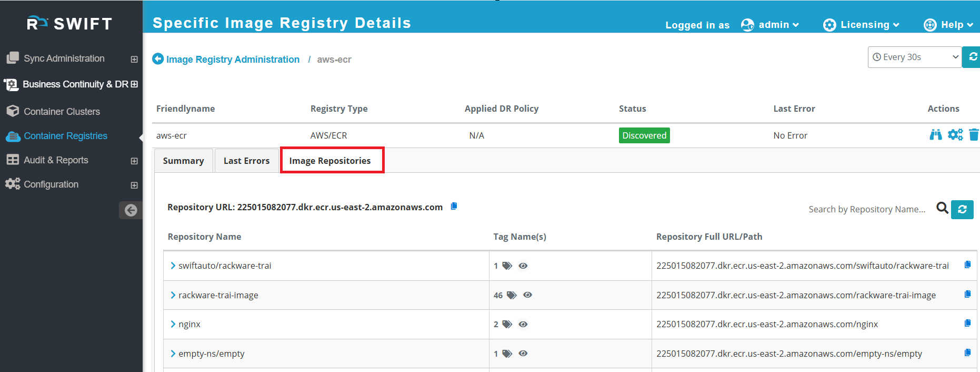Copy full URL of swiftauto/rackware-trai repository

coord(967,265)
